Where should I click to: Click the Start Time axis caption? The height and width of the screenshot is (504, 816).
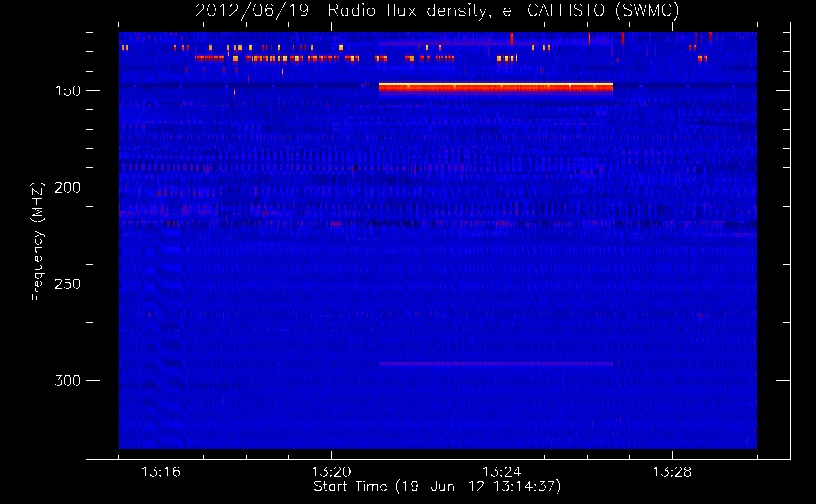coord(437,487)
